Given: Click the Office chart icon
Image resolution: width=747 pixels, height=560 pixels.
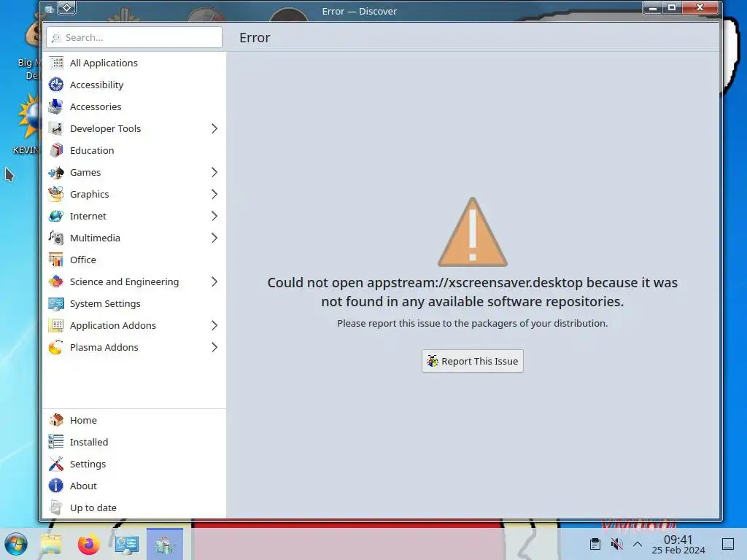Looking at the screenshot, I should [x=55, y=260].
